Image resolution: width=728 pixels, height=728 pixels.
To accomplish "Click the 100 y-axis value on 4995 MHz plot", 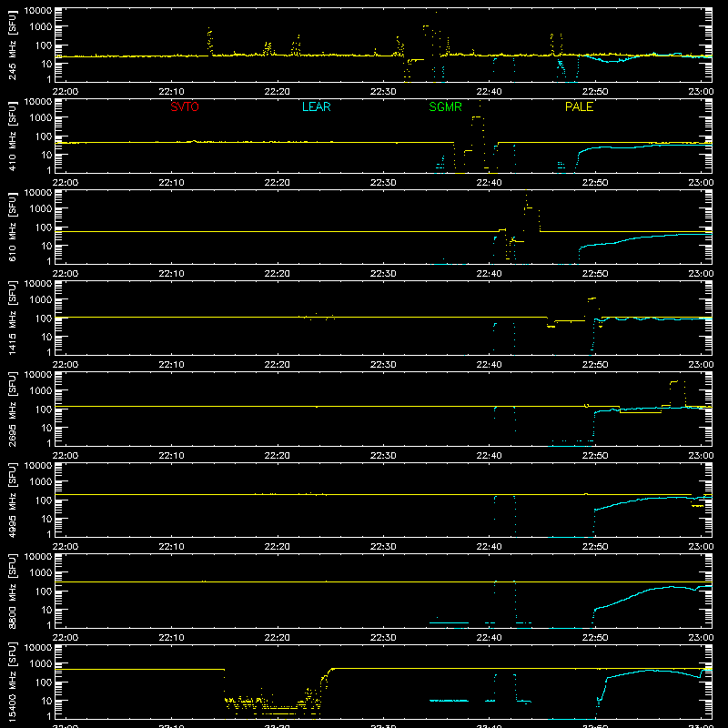I will click(43, 500).
